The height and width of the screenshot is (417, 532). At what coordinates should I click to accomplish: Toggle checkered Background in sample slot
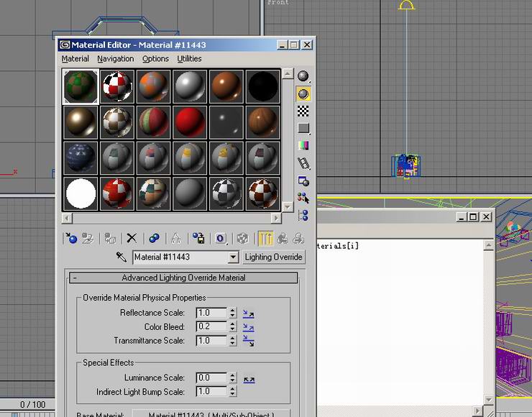coord(303,111)
